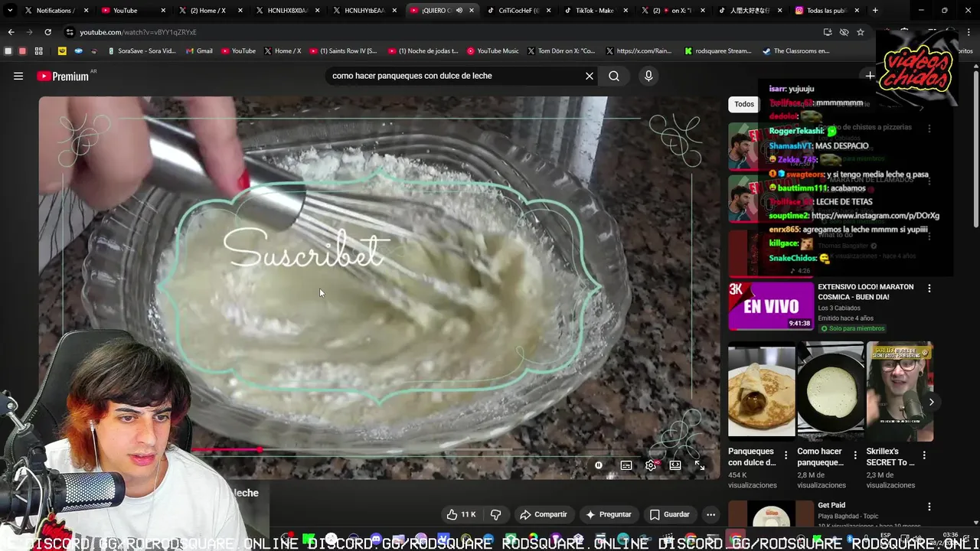Open options menu for Get Paid video
Viewport: 980px width, 551px height.
coord(929,507)
